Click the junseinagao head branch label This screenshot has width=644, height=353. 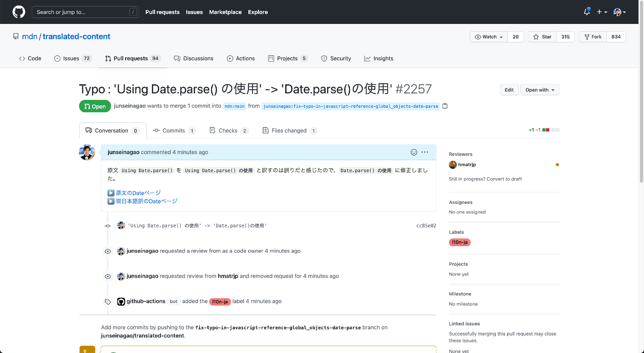coord(351,106)
